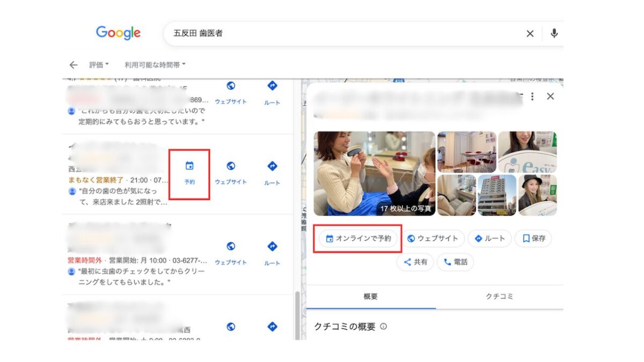Close the business detail panel
The width and height of the screenshot is (644, 362).
(x=550, y=97)
